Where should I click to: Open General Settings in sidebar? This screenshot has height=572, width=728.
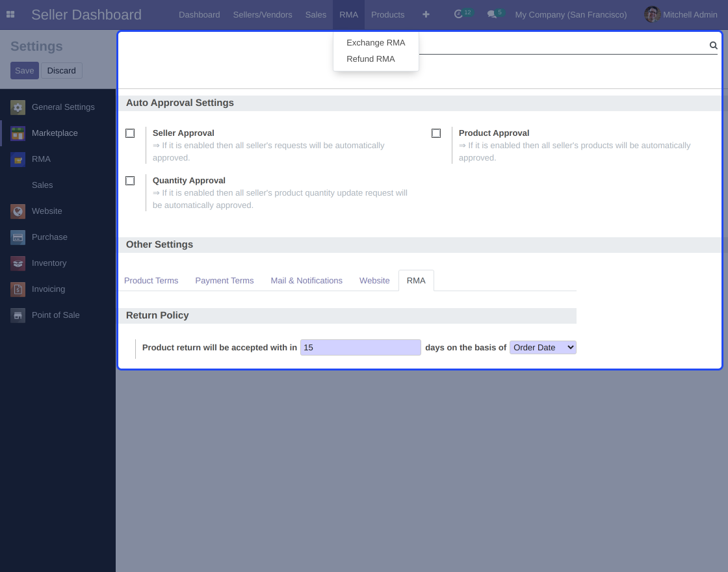(x=58, y=107)
